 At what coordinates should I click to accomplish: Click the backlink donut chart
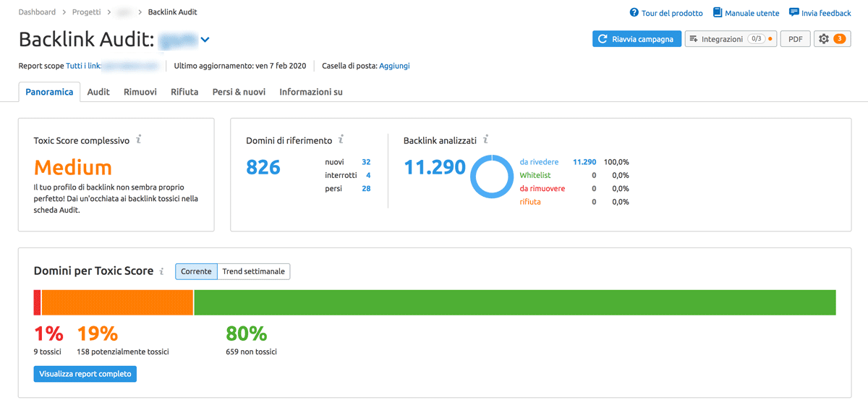[x=492, y=177]
